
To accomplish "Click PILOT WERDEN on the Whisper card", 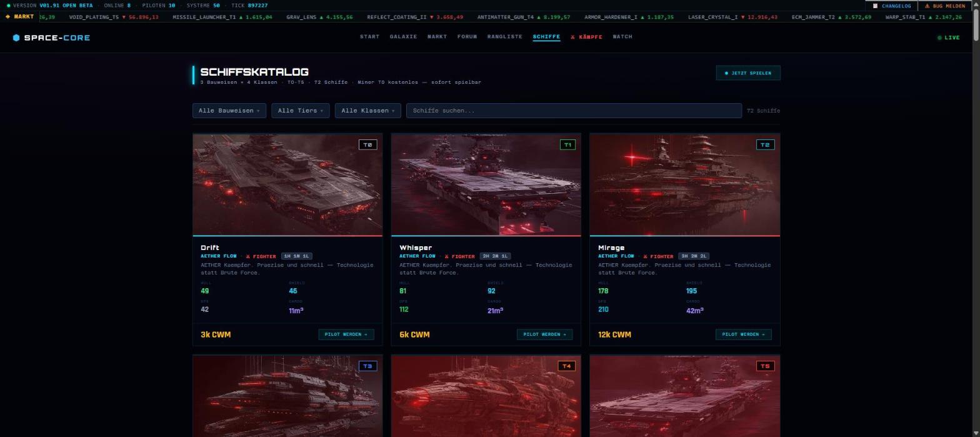I will coord(544,334).
